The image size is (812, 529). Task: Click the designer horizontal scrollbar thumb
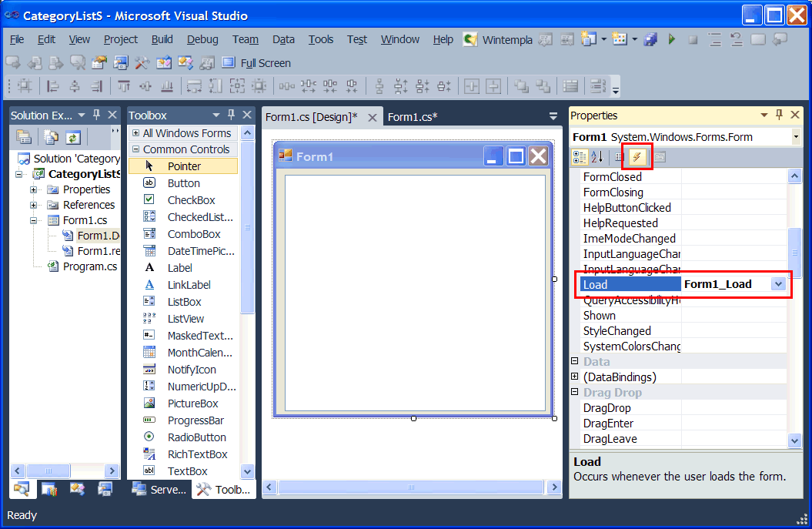[x=411, y=487]
